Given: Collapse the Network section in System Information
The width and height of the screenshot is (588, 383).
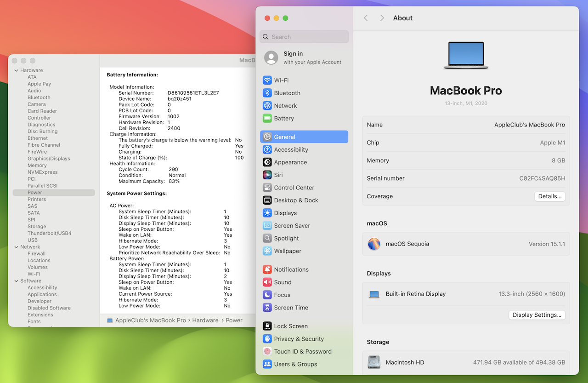Looking at the screenshot, I should click(x=17, y=247).
